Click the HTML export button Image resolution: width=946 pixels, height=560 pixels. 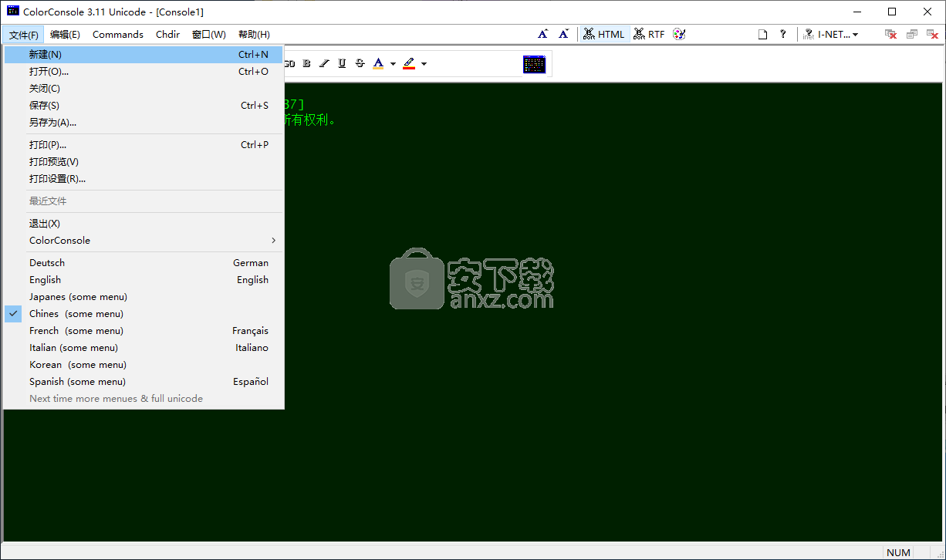coord(604,34)
